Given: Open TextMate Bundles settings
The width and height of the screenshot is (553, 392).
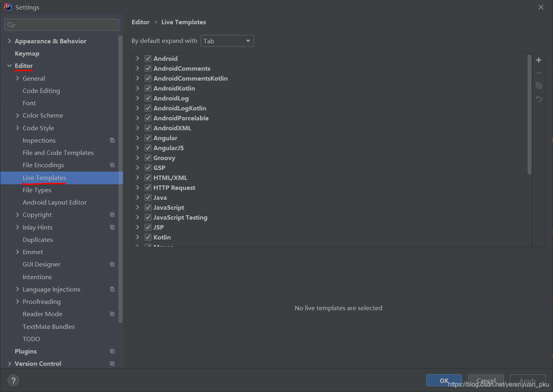Looking at the screenshot, I should 49,326.
